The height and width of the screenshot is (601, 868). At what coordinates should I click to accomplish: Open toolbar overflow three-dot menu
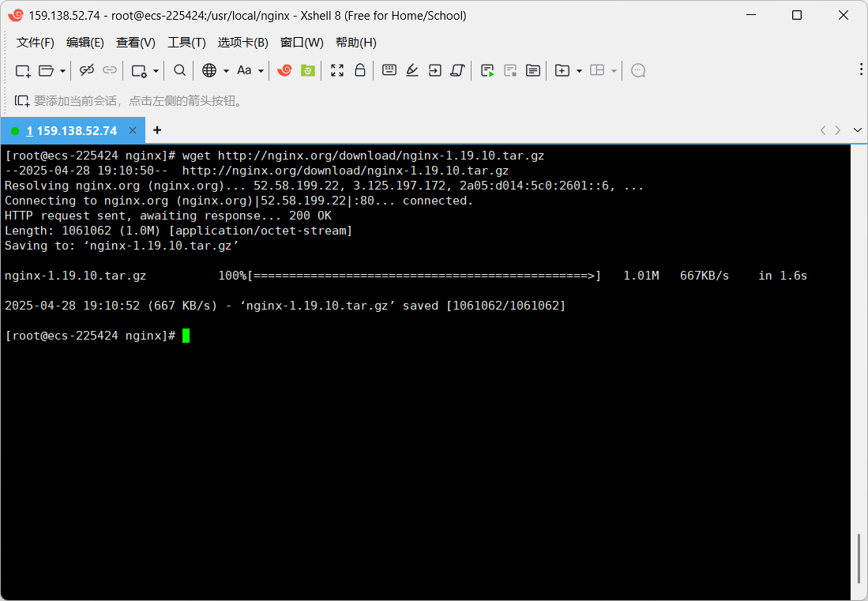tap(861, 69)
